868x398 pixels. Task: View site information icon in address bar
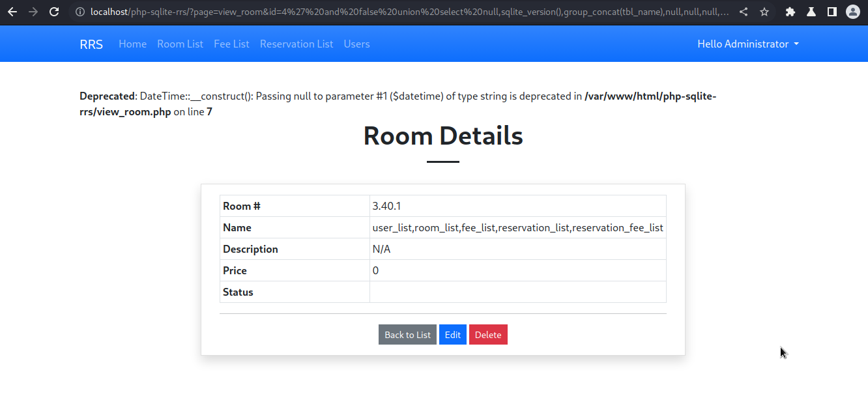pyautogui.click(x=80, y=12)
